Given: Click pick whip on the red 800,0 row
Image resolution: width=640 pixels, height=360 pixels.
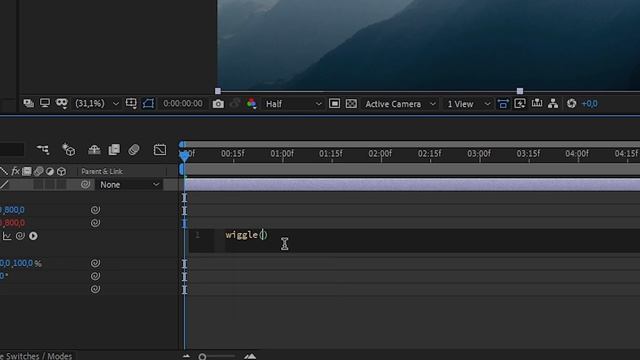Looking at the screenshot, I should tap(95, 223).
